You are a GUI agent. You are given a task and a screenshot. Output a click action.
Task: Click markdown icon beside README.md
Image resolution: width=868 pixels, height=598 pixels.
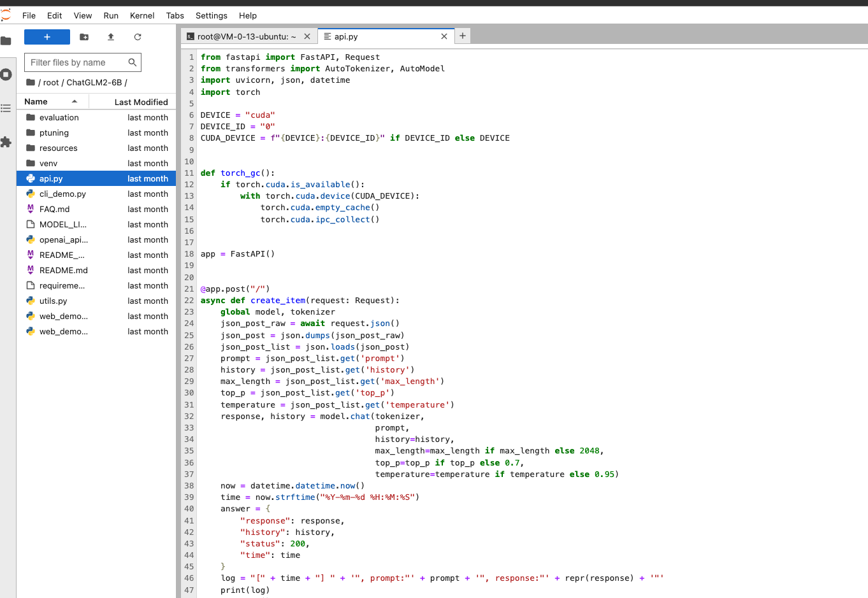30,270
